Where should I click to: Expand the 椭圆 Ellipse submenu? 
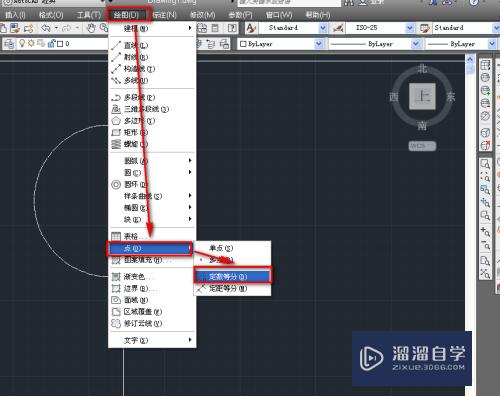coord(152,208)
